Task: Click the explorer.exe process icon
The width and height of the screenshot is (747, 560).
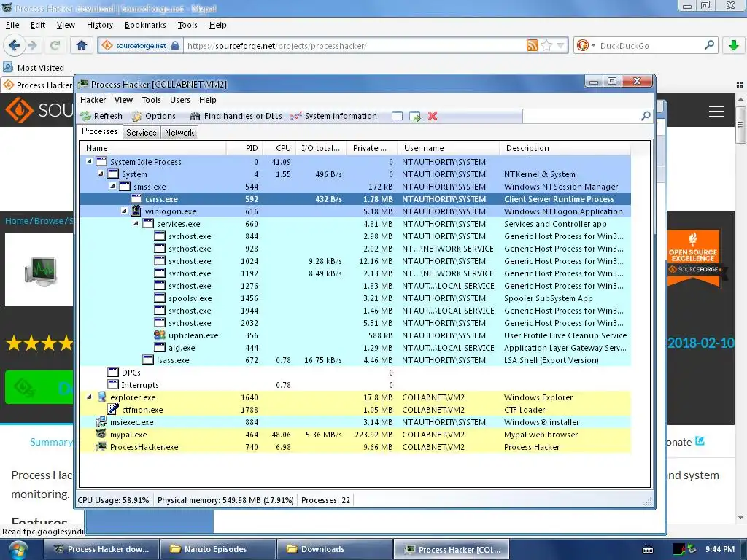Action: click(x=102, y=397)
